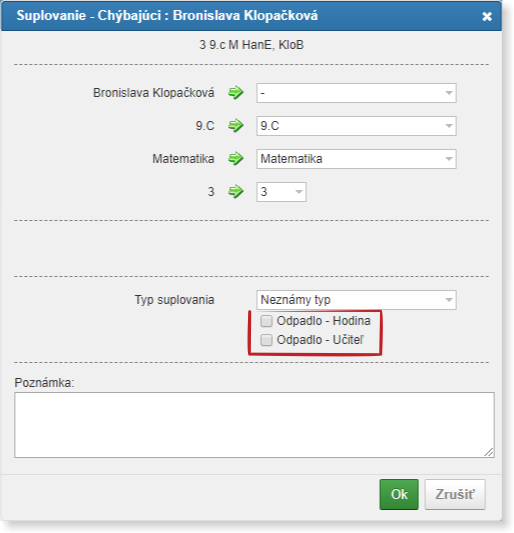Enable Odpadlo - Učiteľ checkbox
514x533 pixels.
(266, 340)
